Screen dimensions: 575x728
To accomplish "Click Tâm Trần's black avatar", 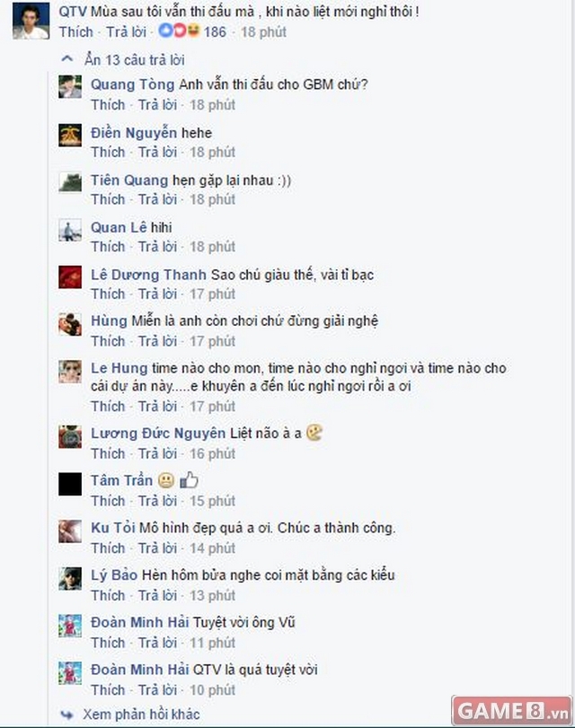I will (70, 484).
